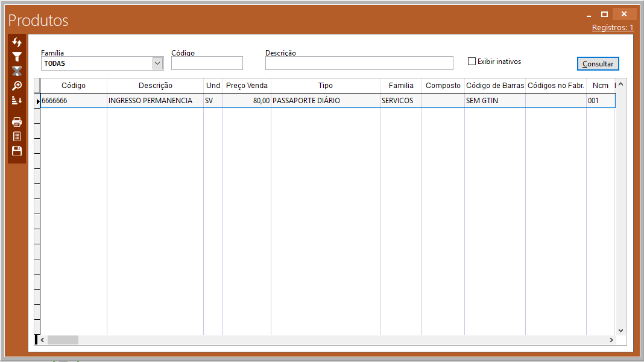Click the horizontal scrollbar right arrow
Viewport: 644px width, 362px height.
(x=611, y=340)
